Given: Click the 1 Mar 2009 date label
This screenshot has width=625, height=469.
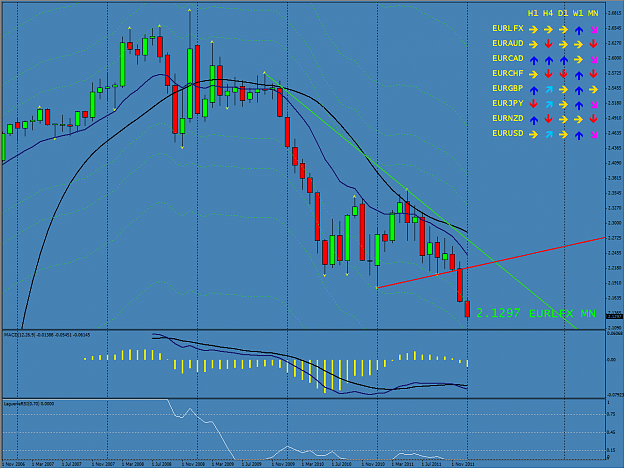Looking at the screenshot, I should point(223,464).
